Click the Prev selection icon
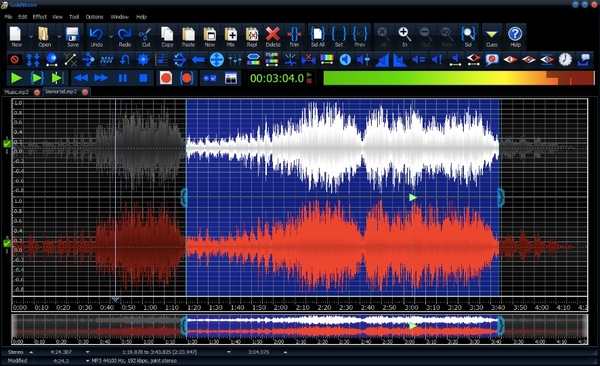Viewport: 600px width, 366px height. [x=360, y=34]
